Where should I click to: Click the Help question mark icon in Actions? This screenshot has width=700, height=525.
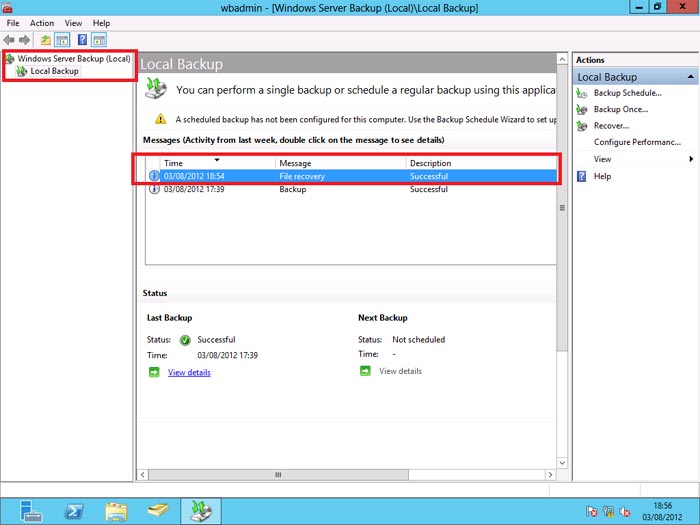[581, 176]
